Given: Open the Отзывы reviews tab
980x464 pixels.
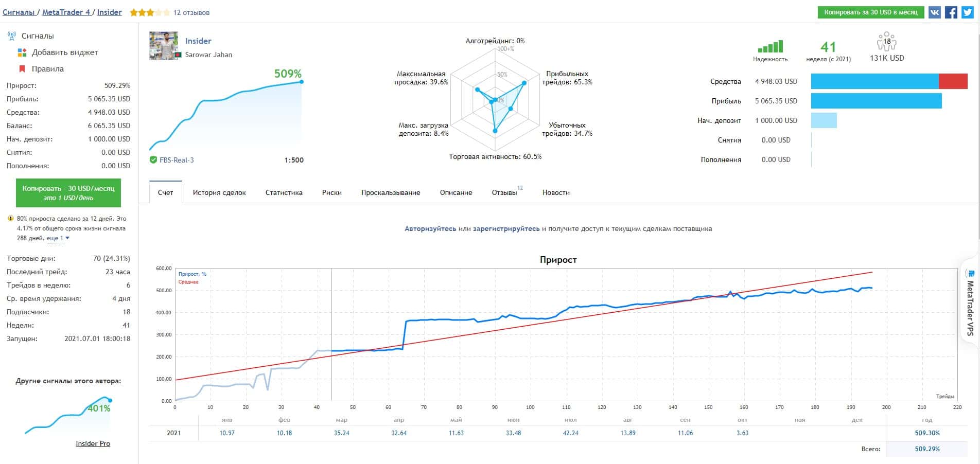Looking at the screenshot, I should (505, 192).
